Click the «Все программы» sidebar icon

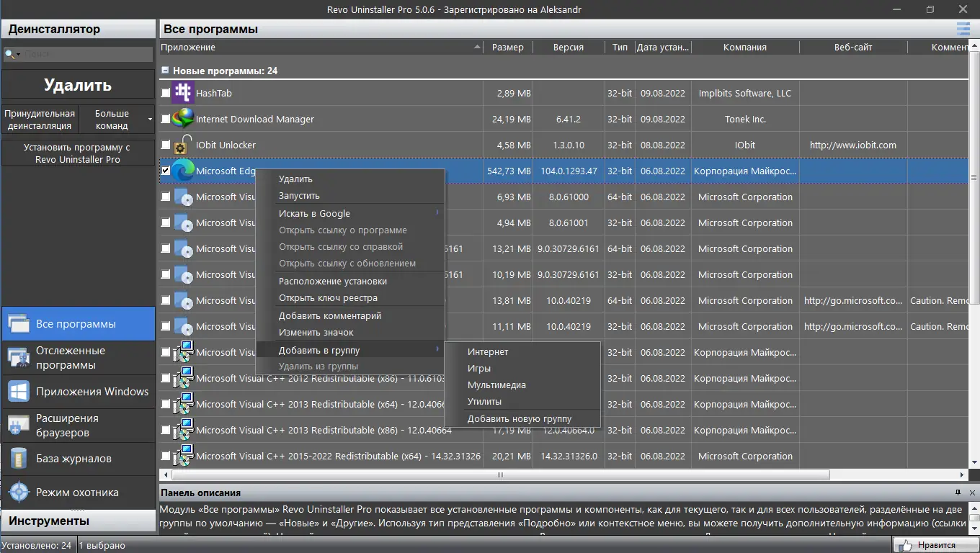pos(18,324)
